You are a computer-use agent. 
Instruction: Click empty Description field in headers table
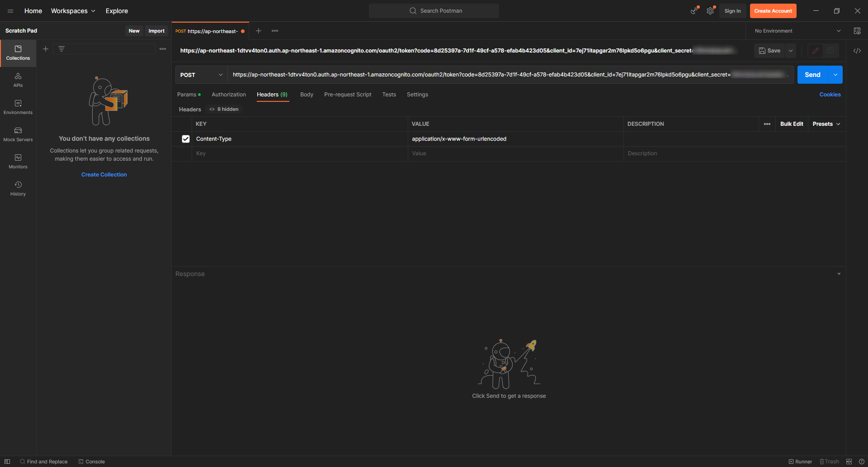tap(734, 153)
